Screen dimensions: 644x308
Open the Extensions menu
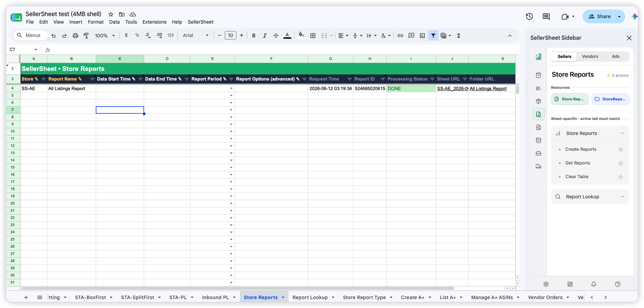(154, 22)
